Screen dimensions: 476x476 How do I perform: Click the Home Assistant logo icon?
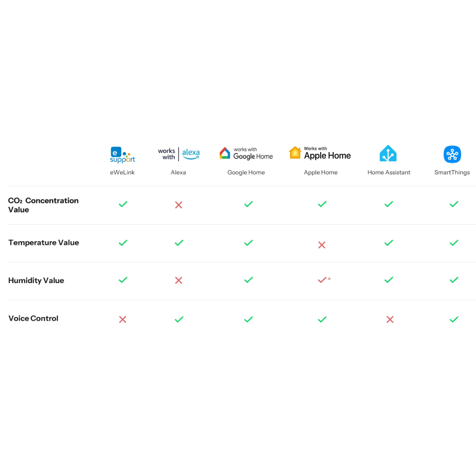coord(388,154)
